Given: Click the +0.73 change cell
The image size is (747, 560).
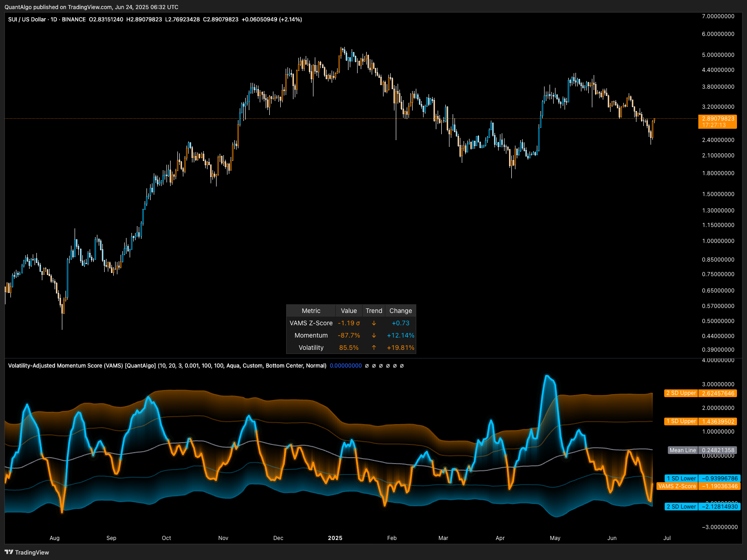Looking at the screenshot, I should [401, 323].
